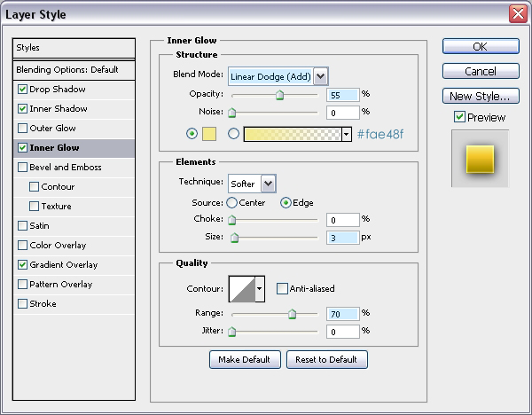Enable the Outer Glow checkbox
The height and width of the screenshot is (415, 532).
pyautogui.click(x=22, y=129)
